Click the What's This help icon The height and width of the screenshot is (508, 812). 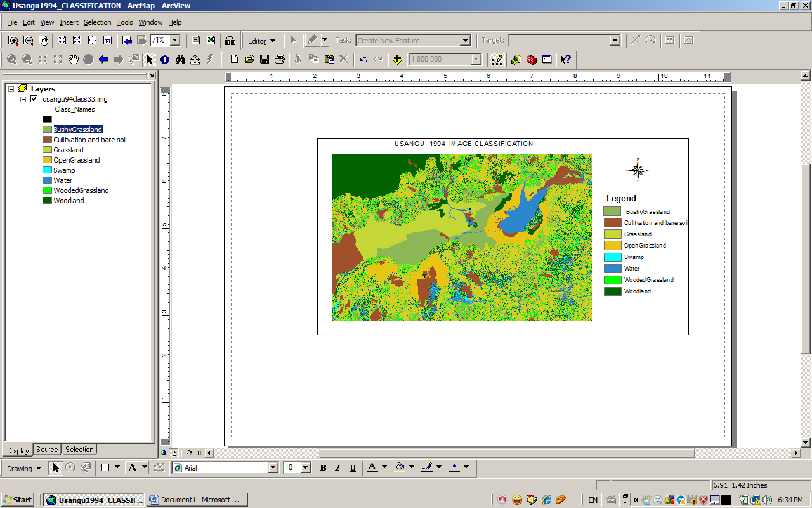(x=565, y=59)
